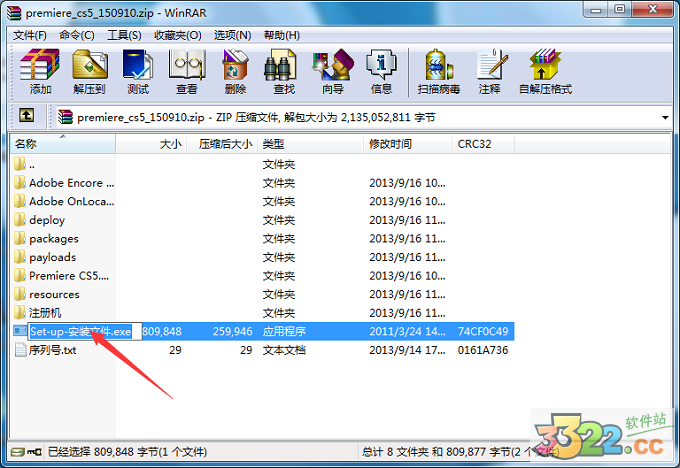
Task: Open the 选项(N) menu
Action: 232,35
